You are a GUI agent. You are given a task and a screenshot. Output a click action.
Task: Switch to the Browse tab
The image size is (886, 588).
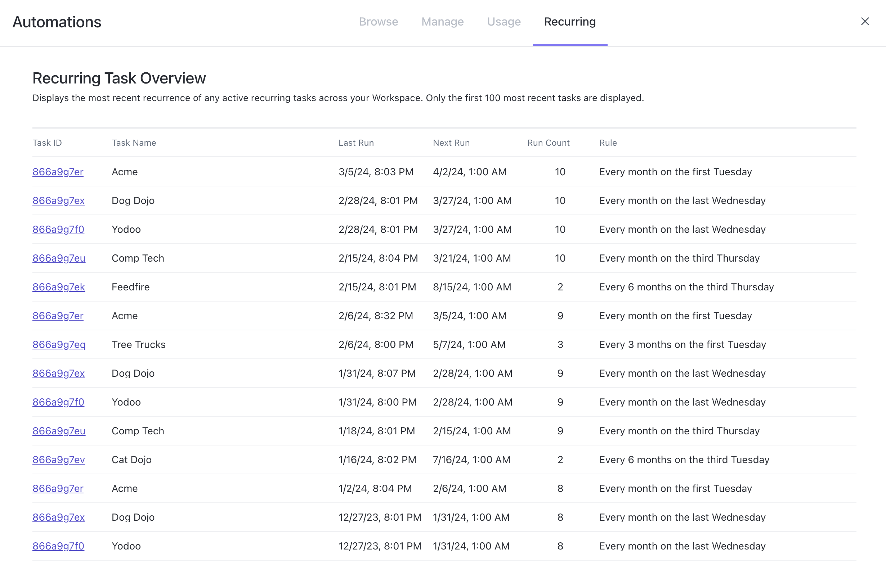pyautogui.click(x=378, y=21)
